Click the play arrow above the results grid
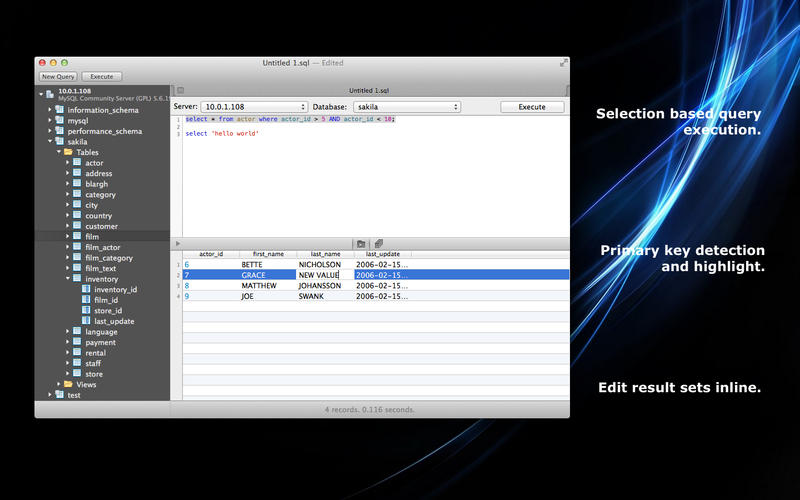 178,244
